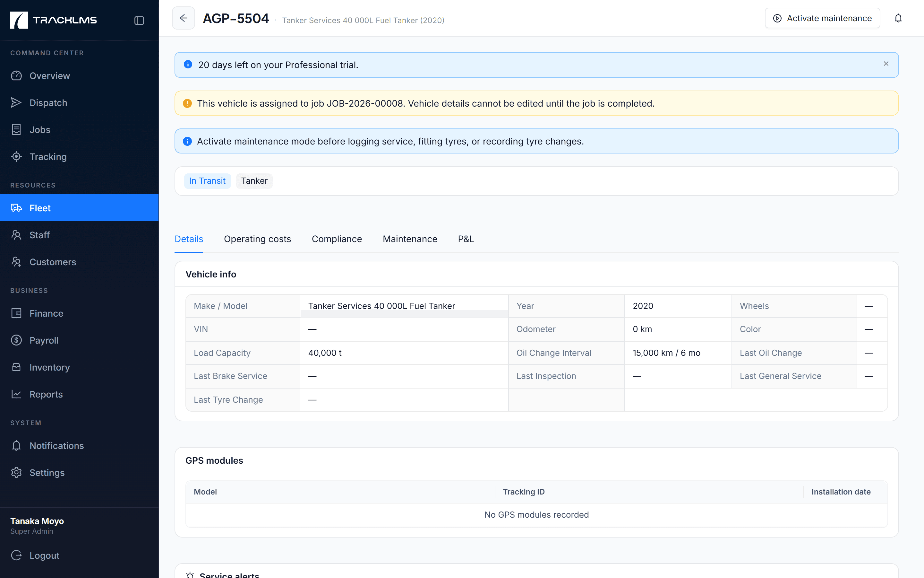Viewport: 924px width, 578px height.
Task: Click the Tanaka Moyo user profile
Action: point(37,526)
